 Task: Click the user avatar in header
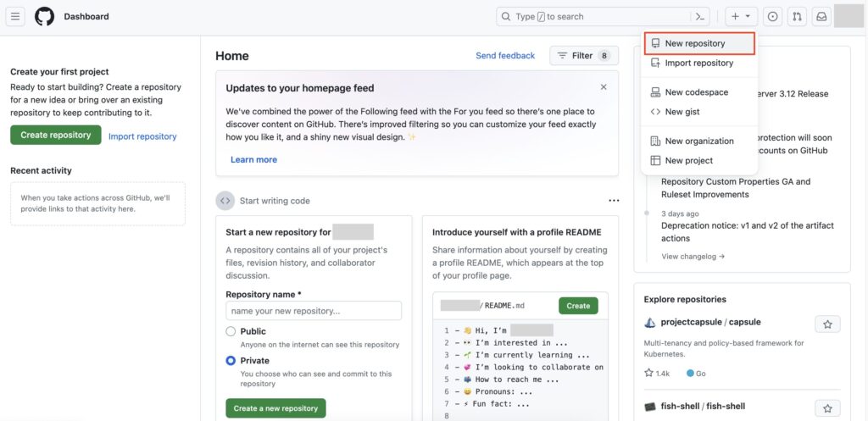pos(849,16)
